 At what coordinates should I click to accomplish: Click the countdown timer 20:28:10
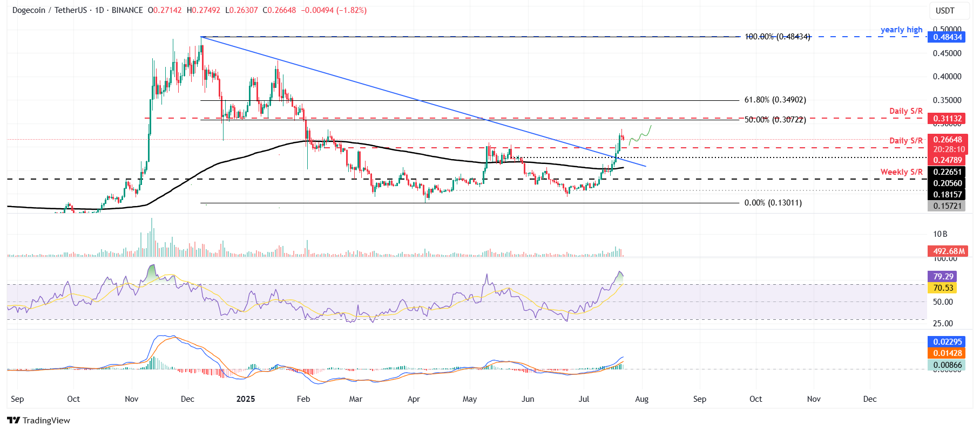[948, 149]
